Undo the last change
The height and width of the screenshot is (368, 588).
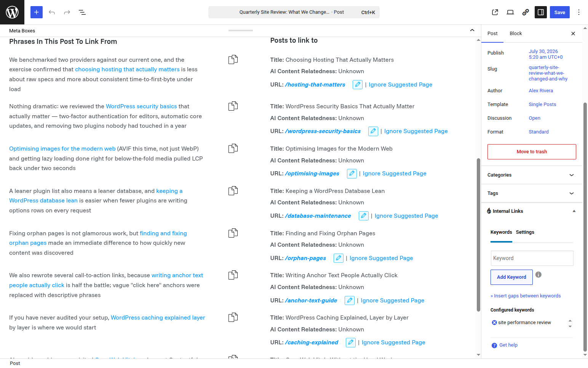click(52, 12)
